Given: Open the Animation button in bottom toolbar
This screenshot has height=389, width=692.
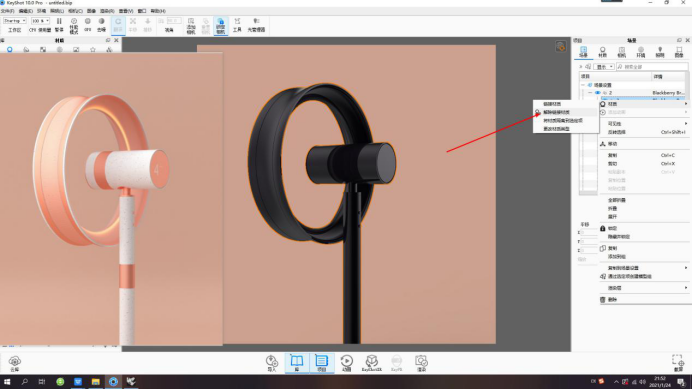Looking at the screenshot, I should coord(346,363).
